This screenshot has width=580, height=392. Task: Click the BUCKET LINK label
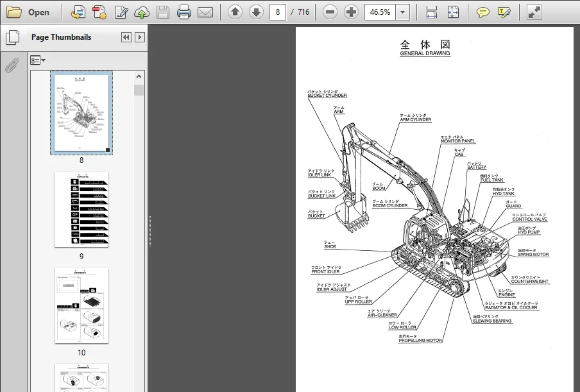pyautogui.click(x=322, y=196)
